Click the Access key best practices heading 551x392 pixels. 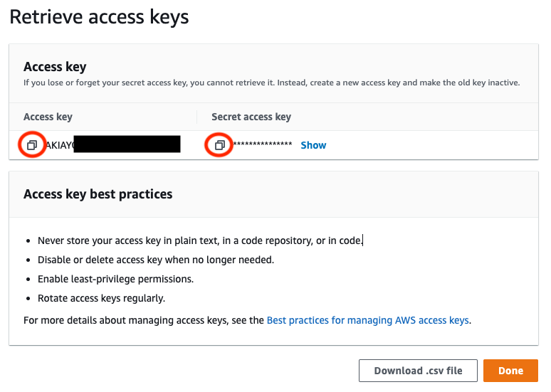click(98, 194)
